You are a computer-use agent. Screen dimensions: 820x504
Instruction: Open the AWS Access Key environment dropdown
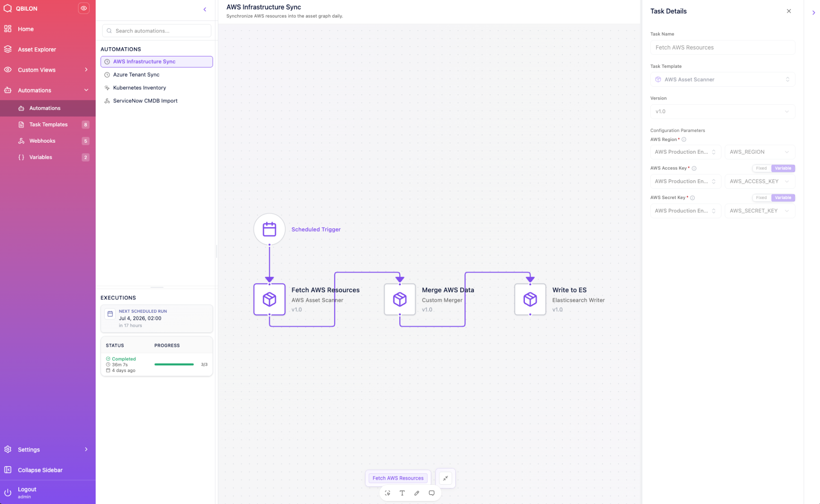click(x=685, y=182)
